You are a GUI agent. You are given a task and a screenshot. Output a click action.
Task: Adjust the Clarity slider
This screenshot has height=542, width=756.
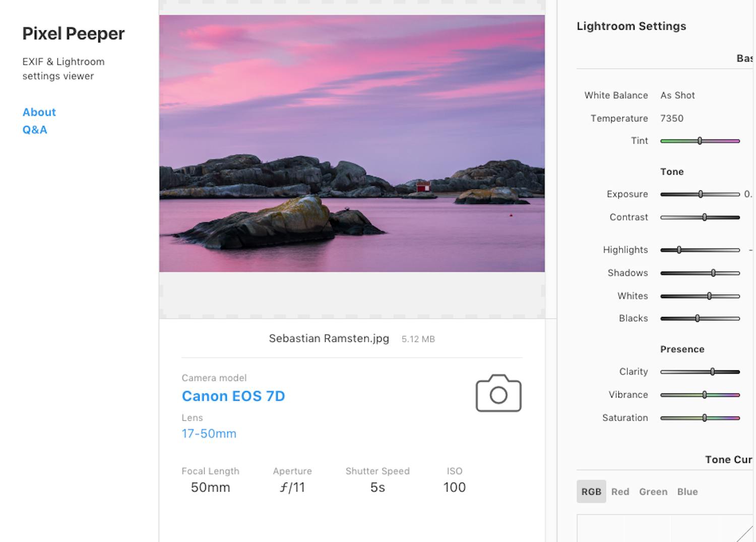pos(712,371)
